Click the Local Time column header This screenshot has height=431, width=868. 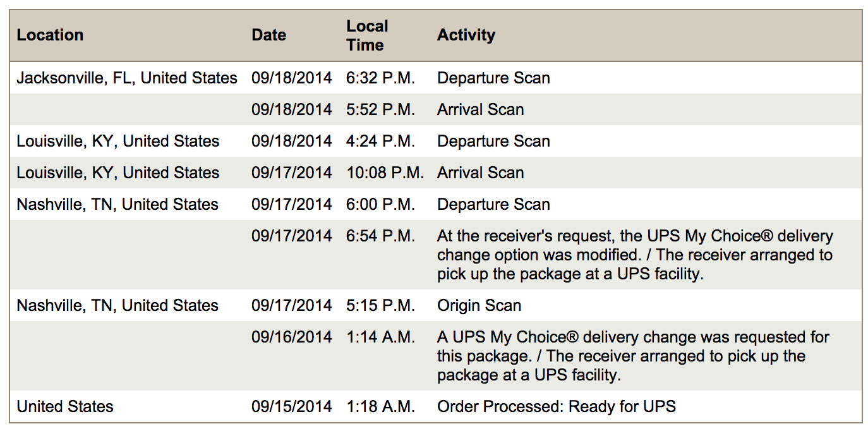pos(367,35)
